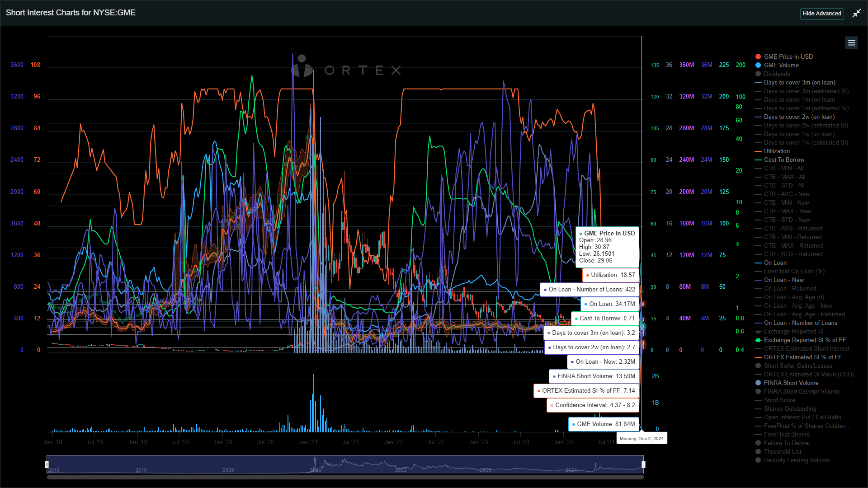This screenshot has width=868, height=488.
Task: Select the 2021 spike in the timeline navigator
Action: click(314, 462)
